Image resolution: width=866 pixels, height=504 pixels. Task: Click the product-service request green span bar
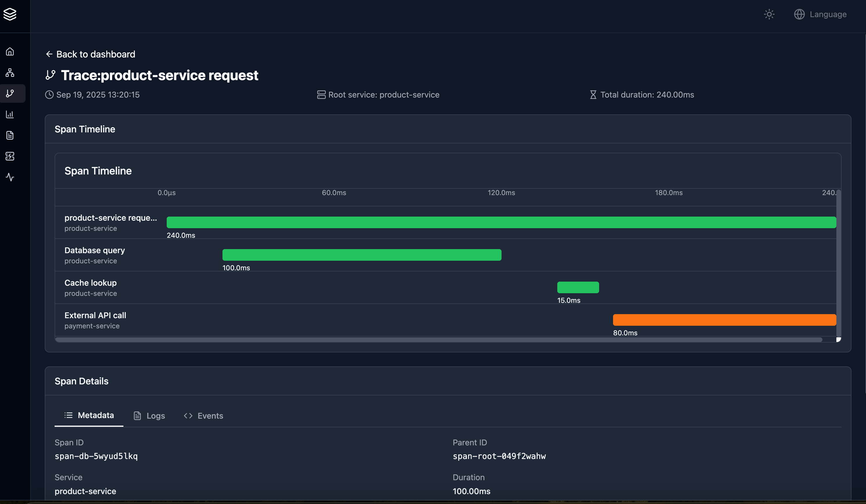pos(501,222)
